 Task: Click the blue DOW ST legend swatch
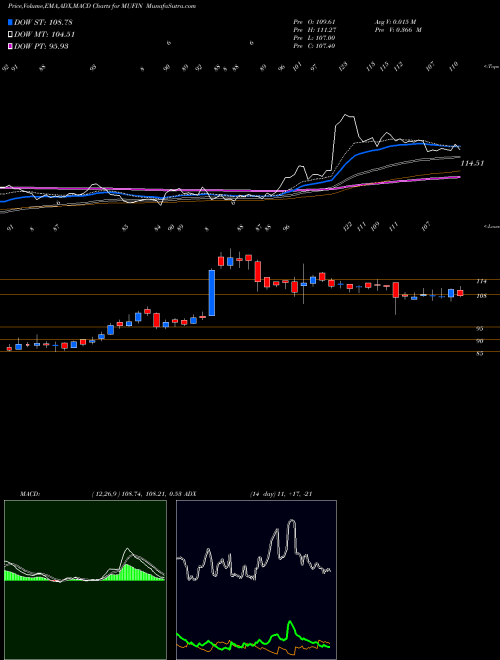point(11,22)
